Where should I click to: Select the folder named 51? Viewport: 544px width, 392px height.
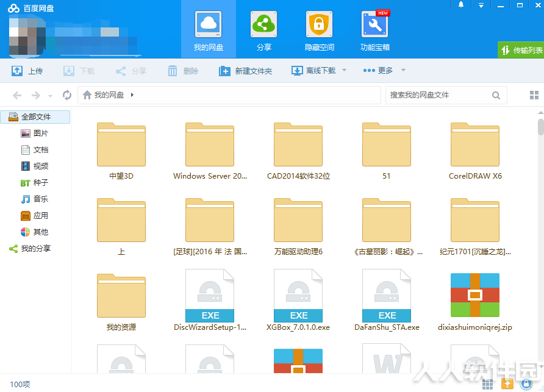[x=387, y=151]
